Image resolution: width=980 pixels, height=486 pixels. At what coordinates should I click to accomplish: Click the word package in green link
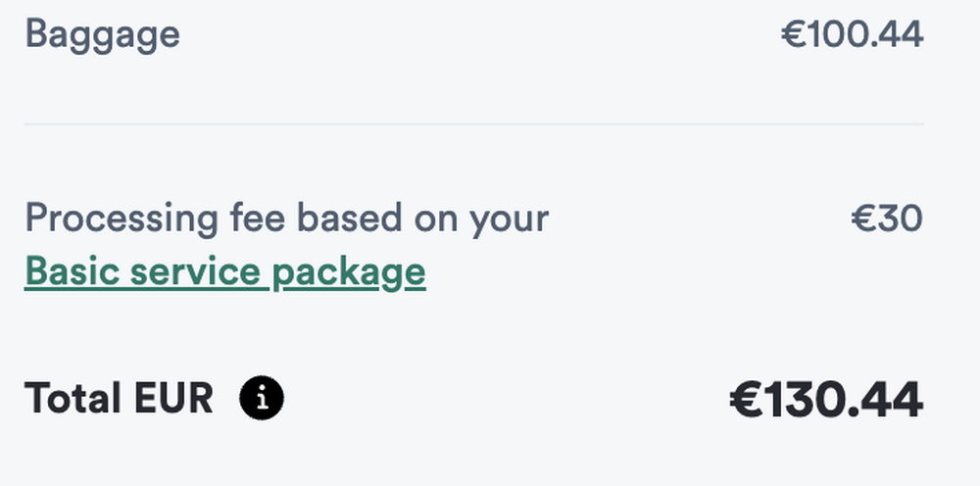[350, 273]
